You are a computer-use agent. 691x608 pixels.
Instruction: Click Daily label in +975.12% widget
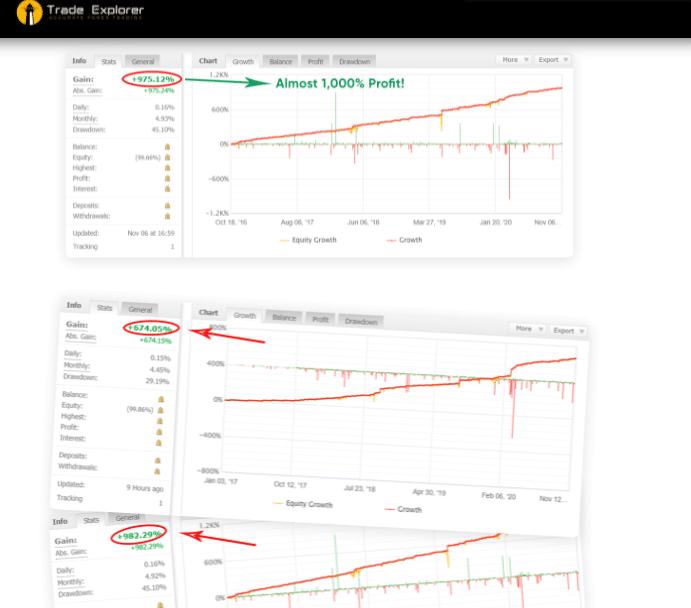tap(81, 107)
